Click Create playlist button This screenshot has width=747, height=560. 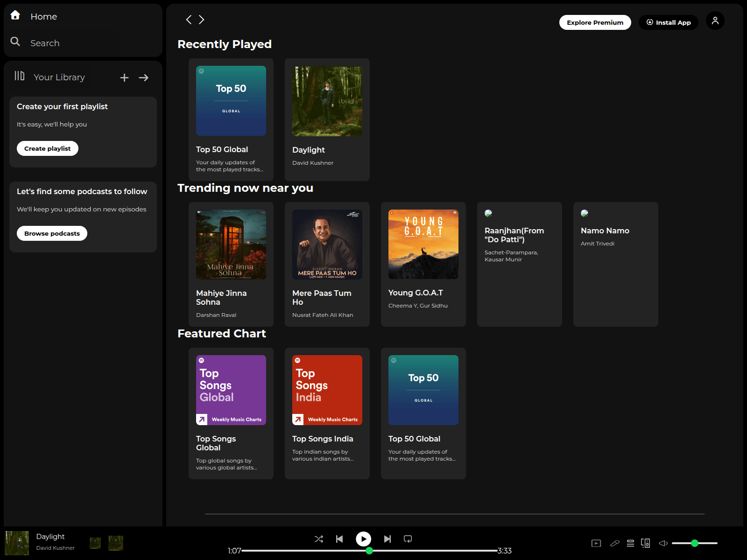click(x=48, y=148)
